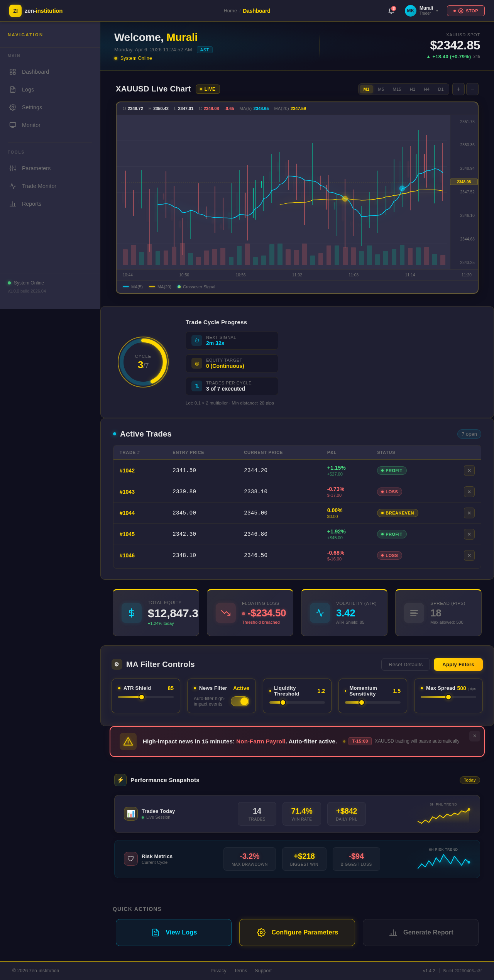494x980 pixels.
Task: Open Generate Report quick action
Action: pyautogui.click(x=421, y=933)
